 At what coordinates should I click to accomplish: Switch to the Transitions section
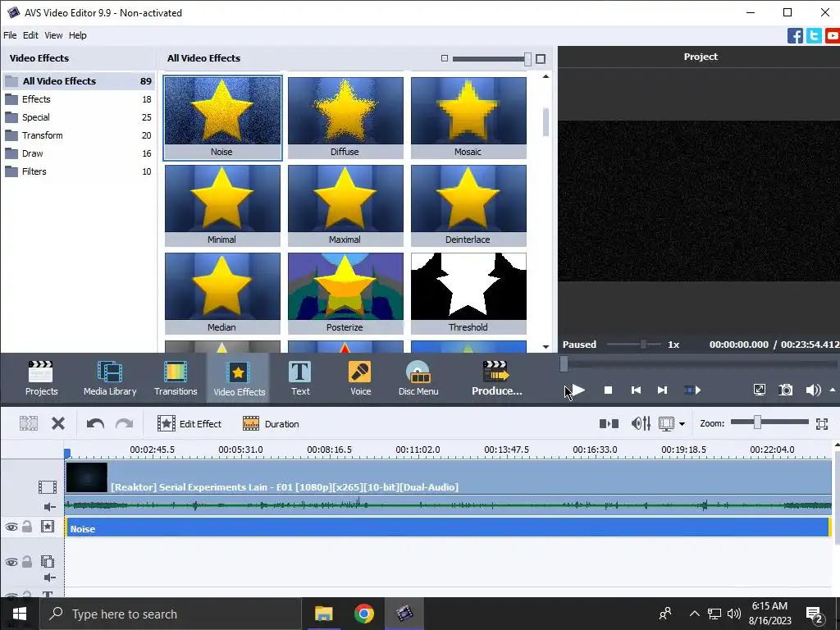click(176, 378)
